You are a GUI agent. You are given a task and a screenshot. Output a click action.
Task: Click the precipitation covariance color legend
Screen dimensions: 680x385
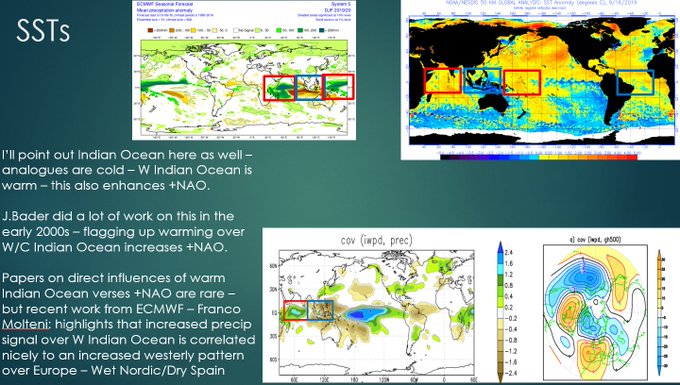pyautogui.click(x=500, y=311)
